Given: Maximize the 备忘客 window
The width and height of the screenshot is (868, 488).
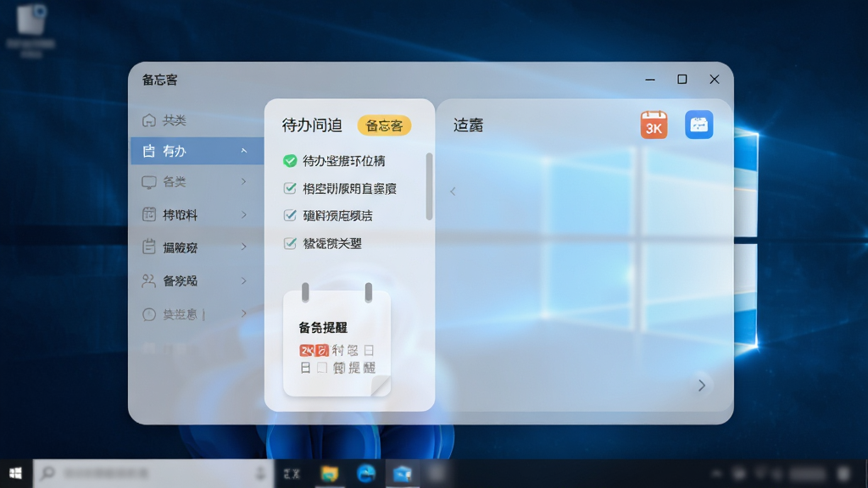Looking at the screenshot, I should pos(682,79).
